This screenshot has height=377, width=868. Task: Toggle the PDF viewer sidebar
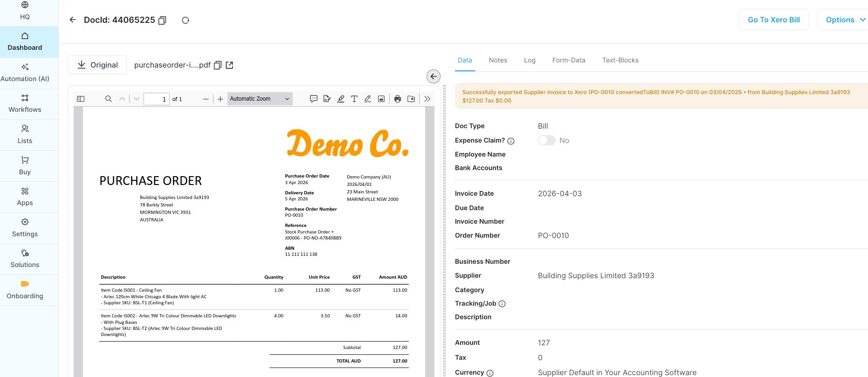click(81, 99)
